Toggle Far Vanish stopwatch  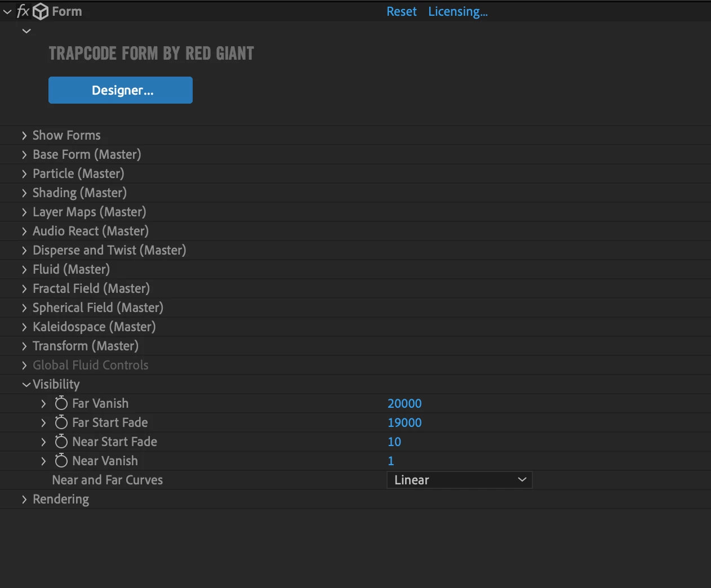(x=61, y=403)
